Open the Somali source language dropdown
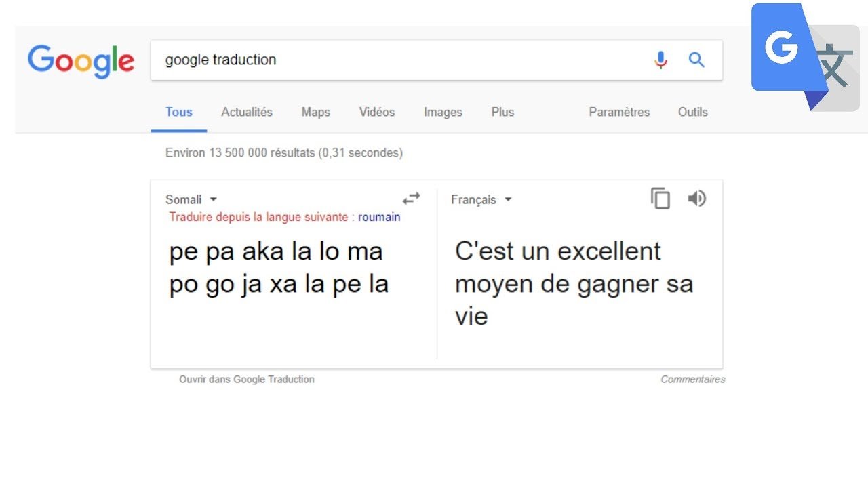This screenshot has width=868, height=488. click(191, 200)
